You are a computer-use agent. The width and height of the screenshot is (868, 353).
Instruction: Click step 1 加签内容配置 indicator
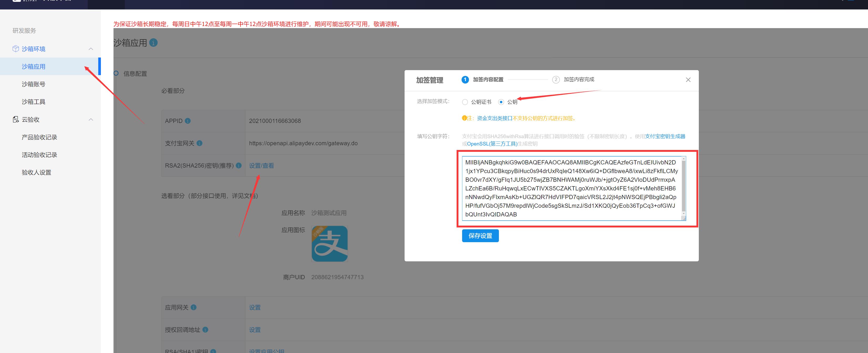coord(482,80)
